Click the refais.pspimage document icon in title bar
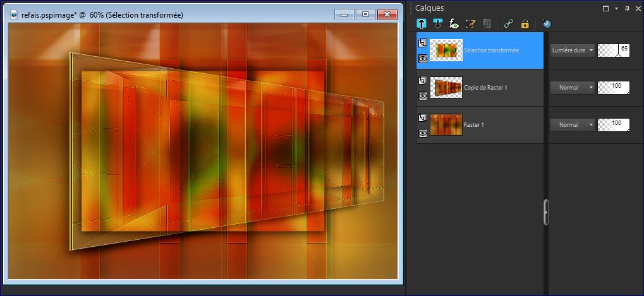The height and width of the screenshot is (296, 644). coord(15,15)
